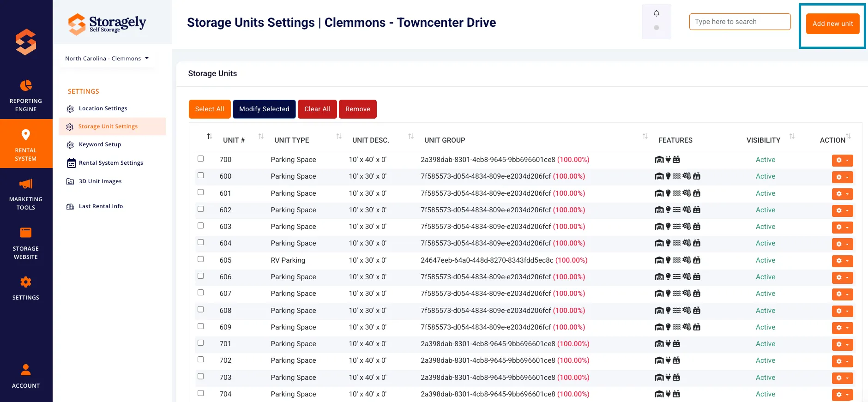Click the Add new unit button

coord(832,24)
